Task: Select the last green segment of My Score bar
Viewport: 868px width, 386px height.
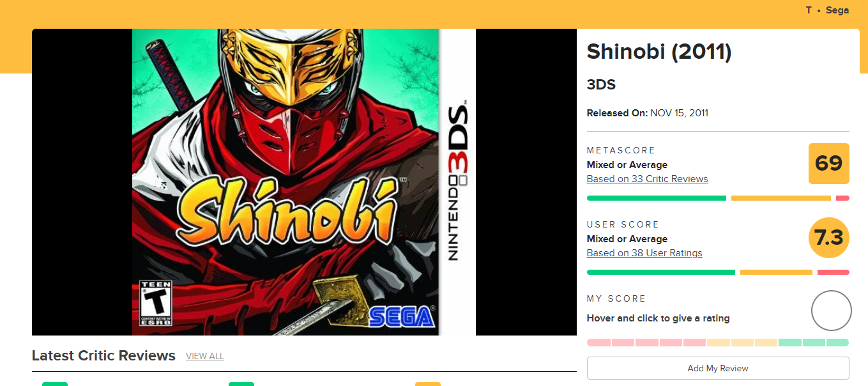Action: click(837, 343)
